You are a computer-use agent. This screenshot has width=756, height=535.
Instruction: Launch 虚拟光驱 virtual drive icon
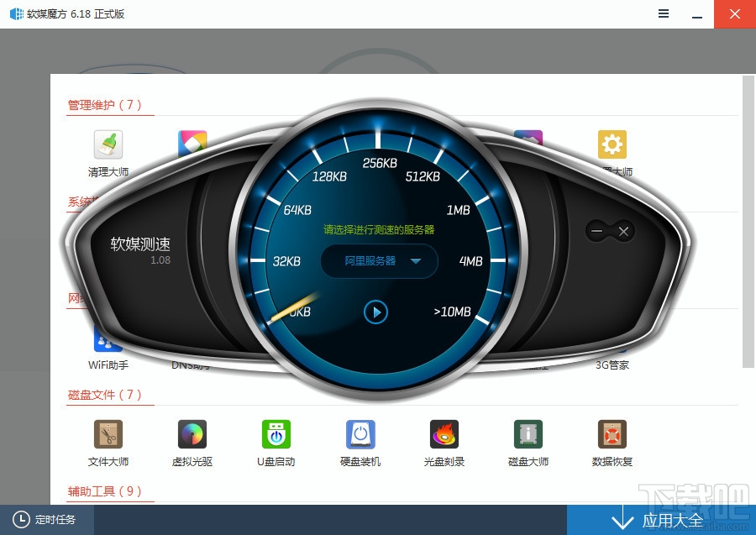pyautogui.click(x=192, y=434)
